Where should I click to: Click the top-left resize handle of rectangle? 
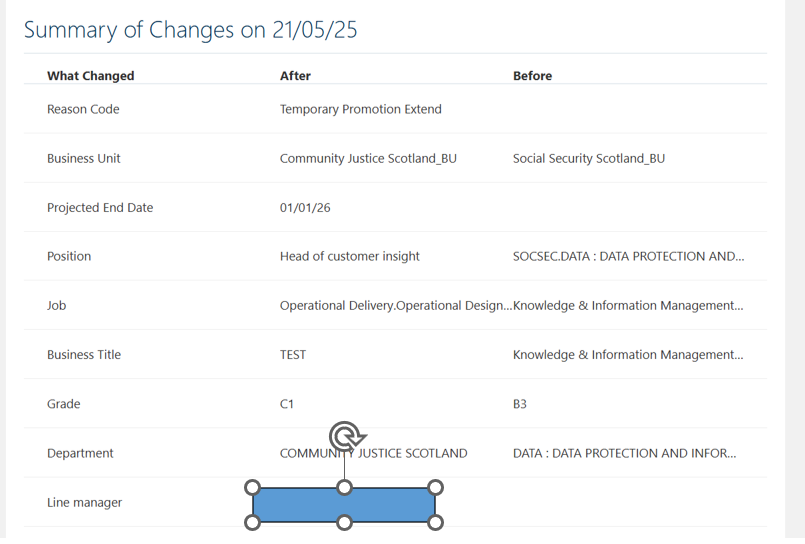(253, 488)
